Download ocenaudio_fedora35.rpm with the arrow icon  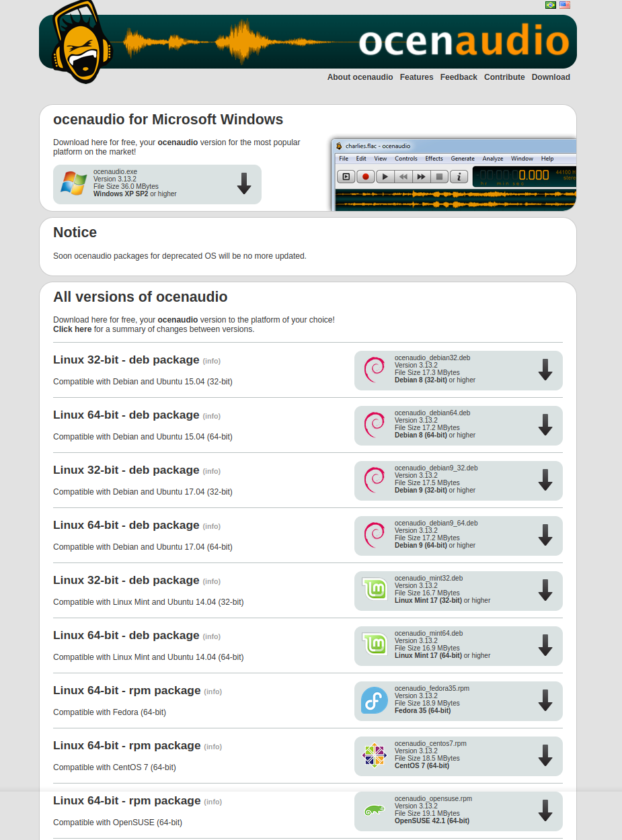tap(545, 700)
